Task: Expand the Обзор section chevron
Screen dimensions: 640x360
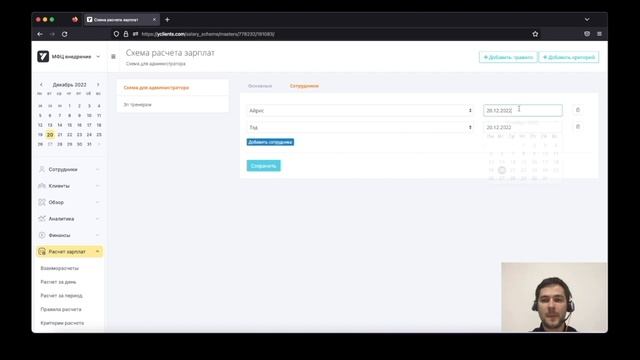Action: (98, 202)
